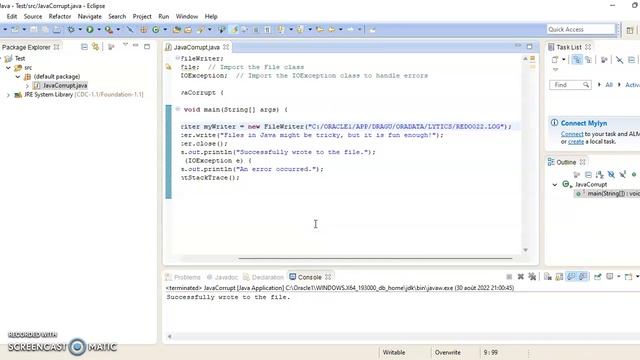Toggle Categorized presentation in Task List
Viewport: 640px width, 360px height.
tap(577, 60)
